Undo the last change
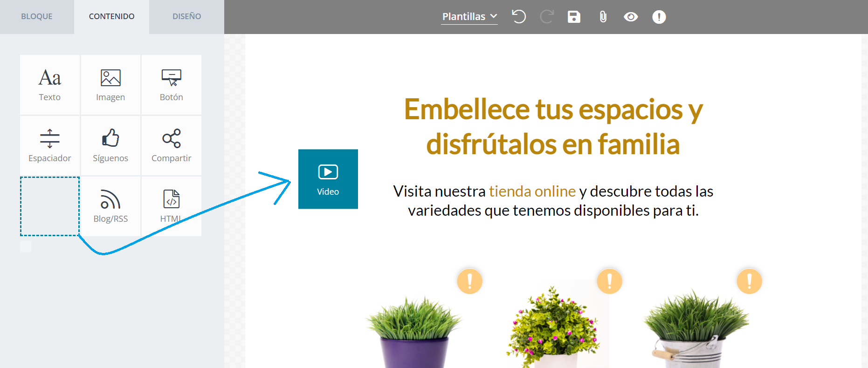 point(518,17)
